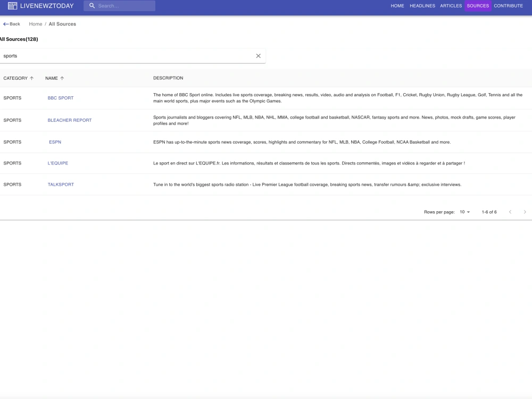
Task: Click the Rows per page label
Action: click(x=439, y=212)
